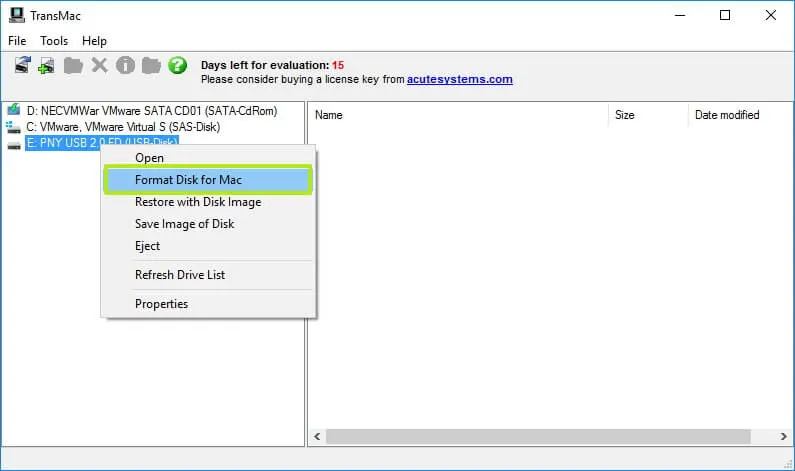This screenshot has height=471, width=795.
Task: Click the horizontal scrollbar right arrow
Action: click(x=783, y=437)
